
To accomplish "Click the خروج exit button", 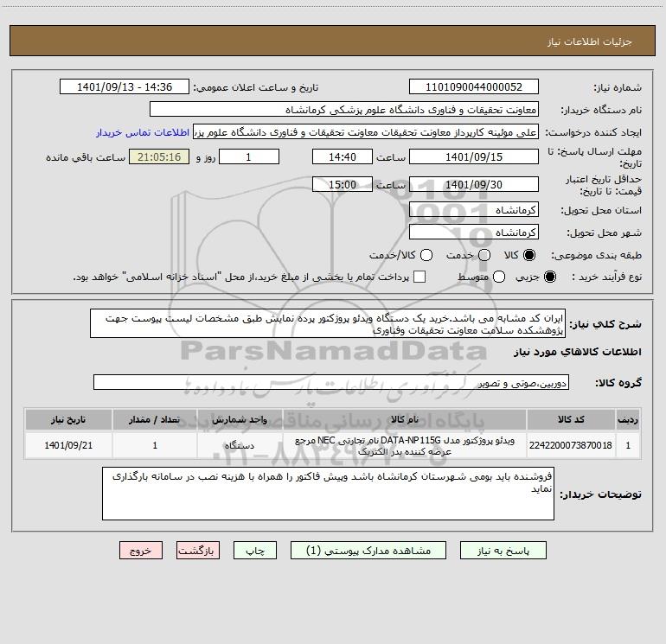I will click(x=141, y=550).
